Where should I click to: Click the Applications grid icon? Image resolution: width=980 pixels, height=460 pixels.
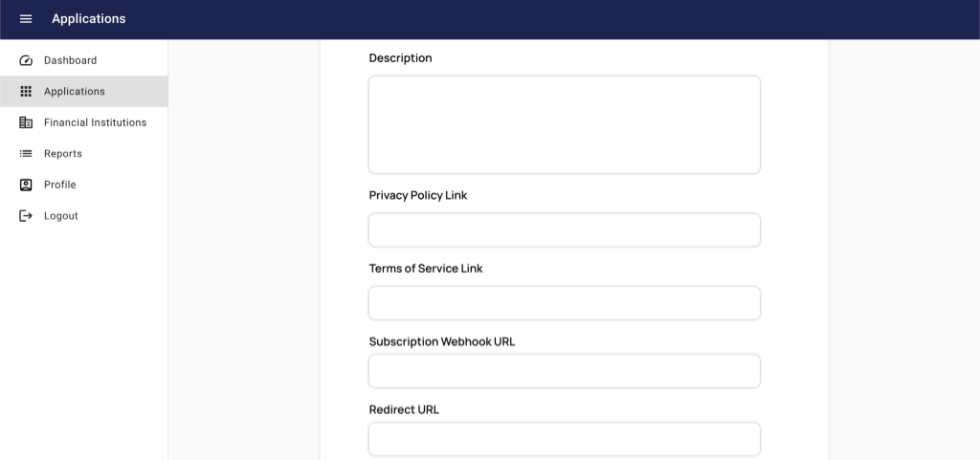[26, 92]
